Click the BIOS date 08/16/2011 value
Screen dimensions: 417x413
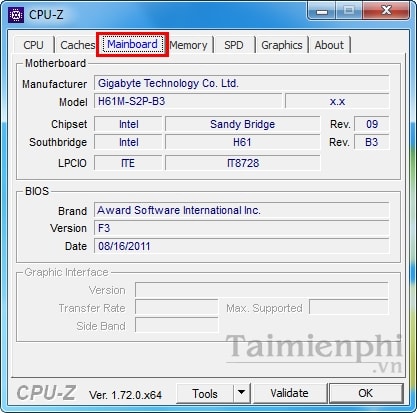241,246
